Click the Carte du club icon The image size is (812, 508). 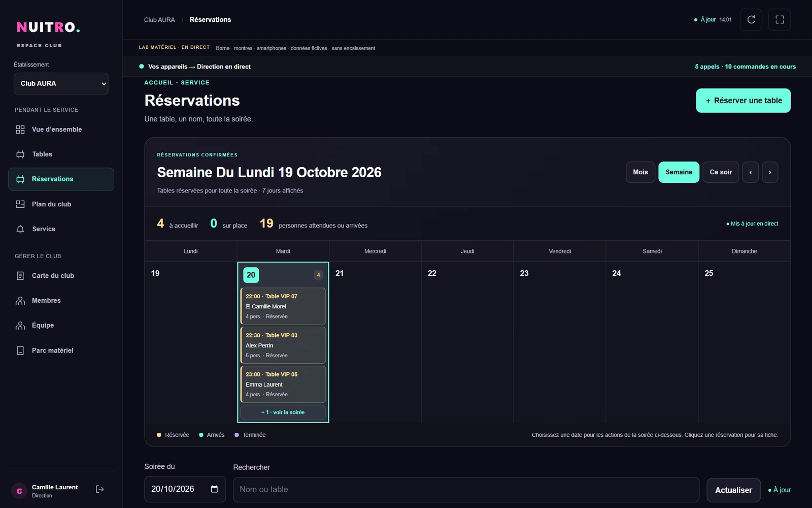tap(20, 276)
